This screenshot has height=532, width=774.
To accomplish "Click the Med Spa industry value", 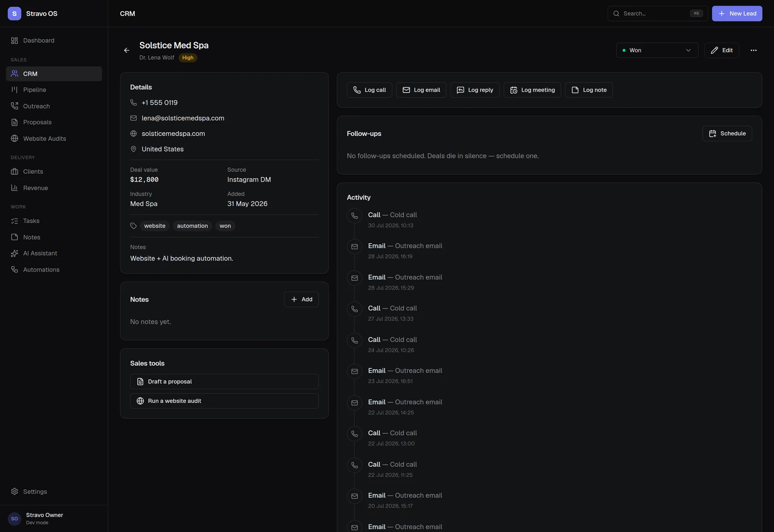I will point(144,204).
